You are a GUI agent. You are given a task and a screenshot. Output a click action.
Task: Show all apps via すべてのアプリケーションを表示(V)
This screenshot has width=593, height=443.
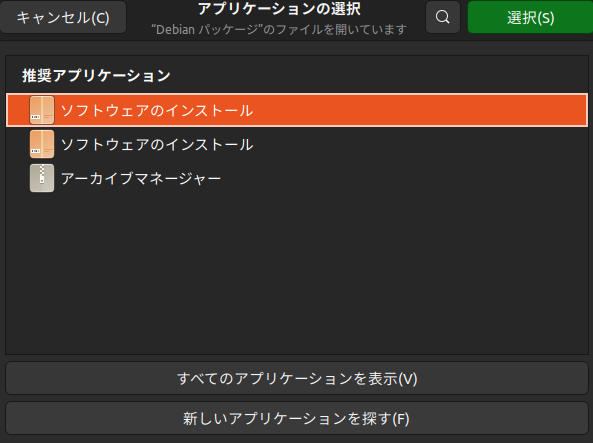pos(297,378)
